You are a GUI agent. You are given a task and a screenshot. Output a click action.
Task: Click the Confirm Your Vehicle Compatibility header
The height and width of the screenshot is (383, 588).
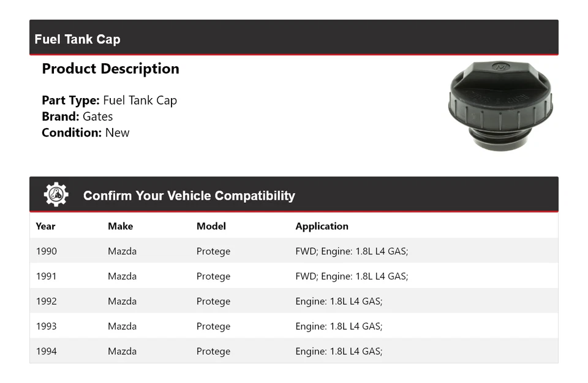pyautogui.click(x=189, y=195)
